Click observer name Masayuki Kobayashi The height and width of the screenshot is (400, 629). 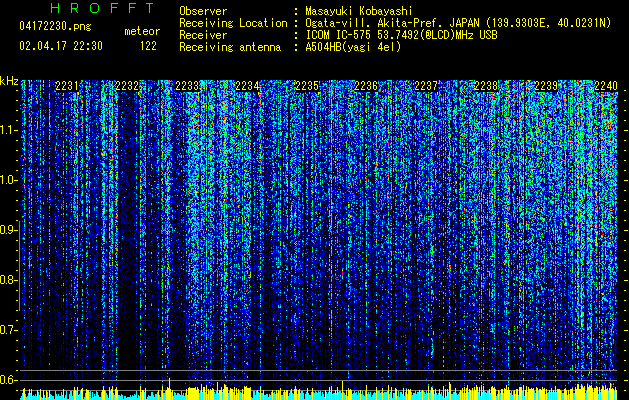pos(359,11)
